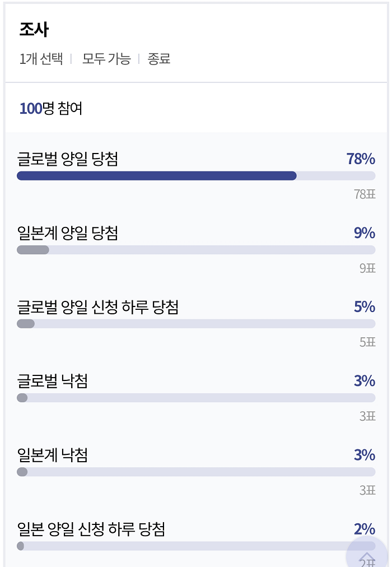Select the 글로벌 낙첨 poll option
392x567 pixels.
tap(53, 381)
